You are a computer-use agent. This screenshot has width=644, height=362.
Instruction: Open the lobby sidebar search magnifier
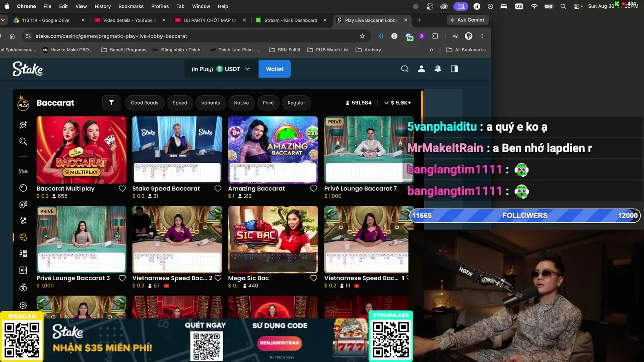point(23,141)
